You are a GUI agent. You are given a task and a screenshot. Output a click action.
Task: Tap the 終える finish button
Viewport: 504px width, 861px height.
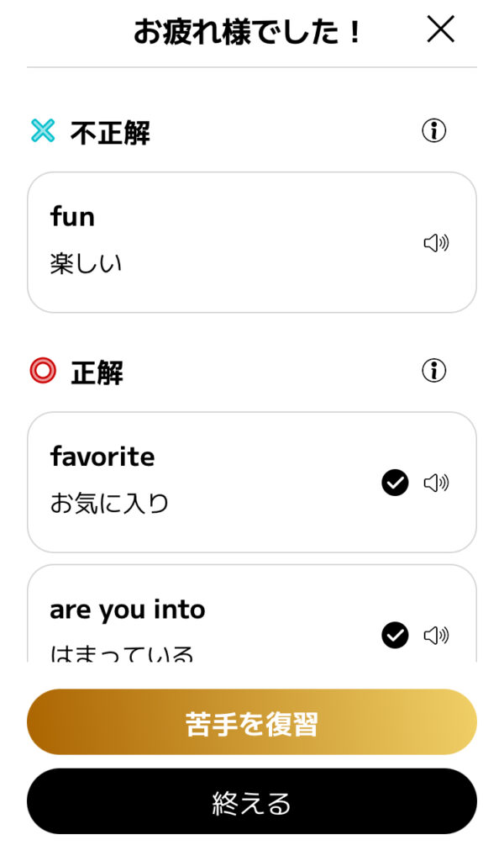tap(251, 800)
